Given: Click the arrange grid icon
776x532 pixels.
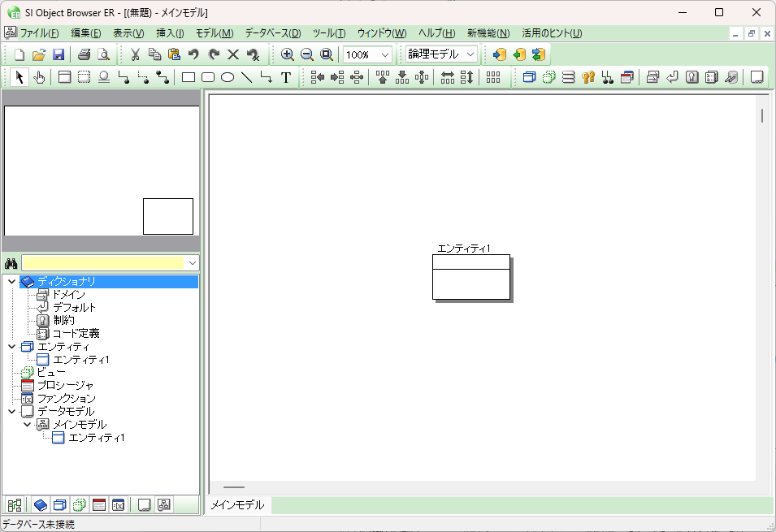Looking at the screenshot, I should click(493, 77).
